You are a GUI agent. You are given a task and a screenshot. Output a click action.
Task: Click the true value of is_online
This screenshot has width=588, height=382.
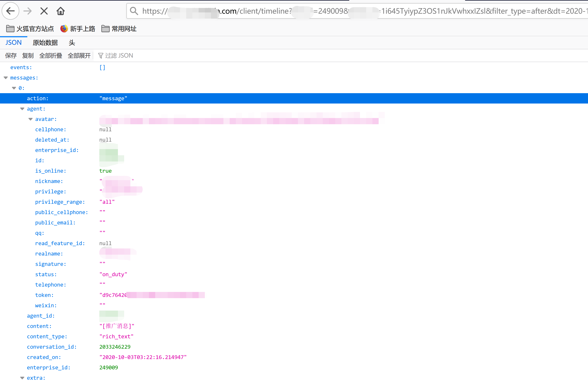click(x=106, y=171)
